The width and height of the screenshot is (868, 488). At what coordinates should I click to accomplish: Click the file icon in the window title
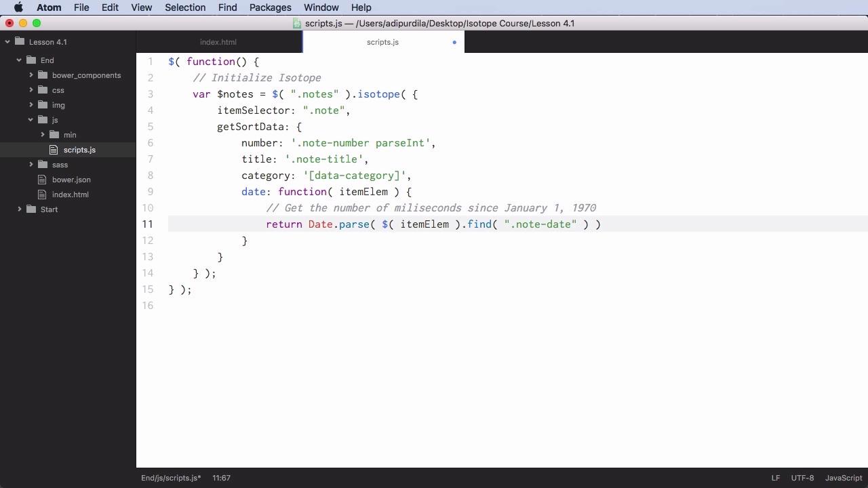point(297,23)
